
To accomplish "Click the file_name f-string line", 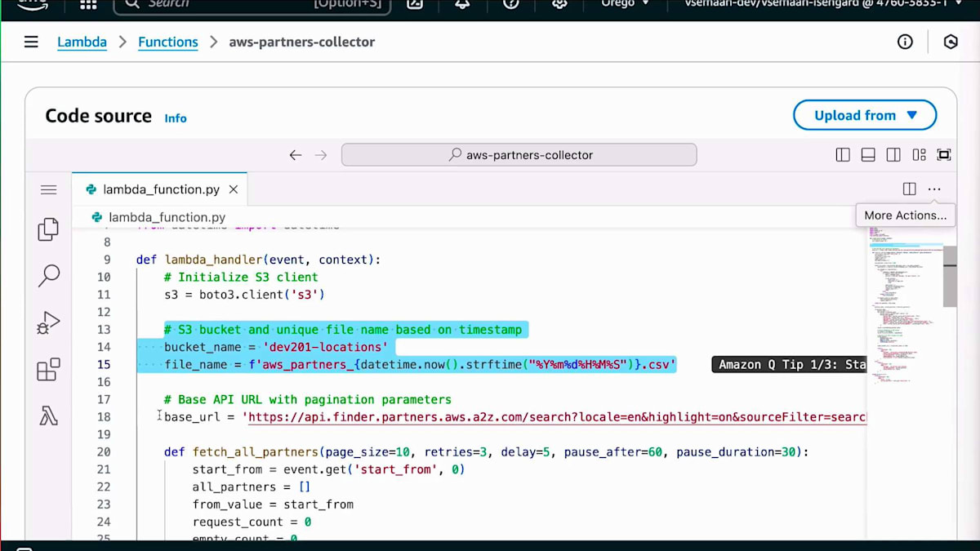I will pyautogui.click(x=420, y=364).
